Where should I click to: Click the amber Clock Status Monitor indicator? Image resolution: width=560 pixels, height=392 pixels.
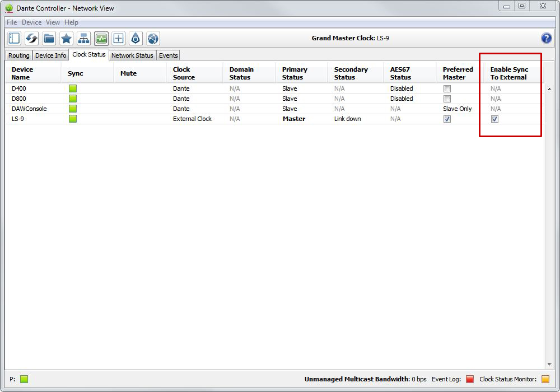click(545, 379)
